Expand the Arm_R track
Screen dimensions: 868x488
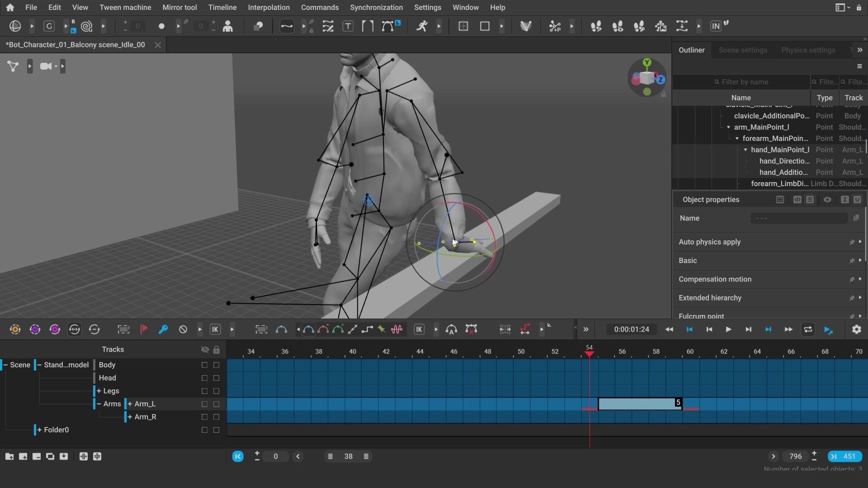[x=130, y=417]
